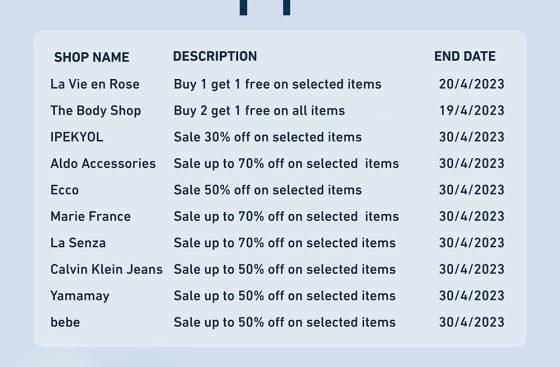Click the DESCRIPTION column header
The image size is (560, 367).
215,56
